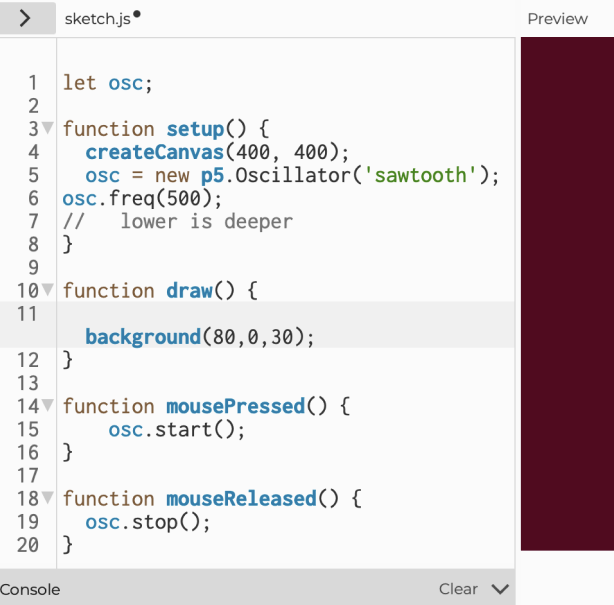Click the background(80,0,30) statement
This screenshot has height=605, width=614.
tap(199, 338)
